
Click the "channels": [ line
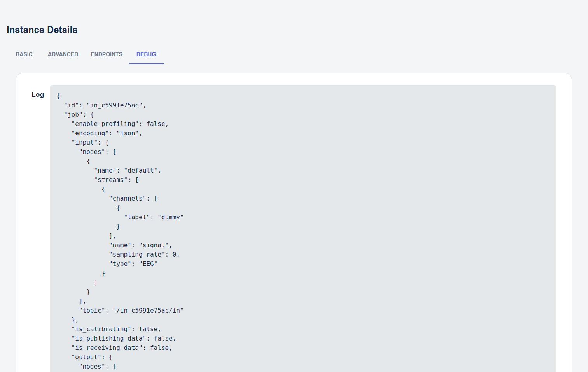(x=133, y=199)
